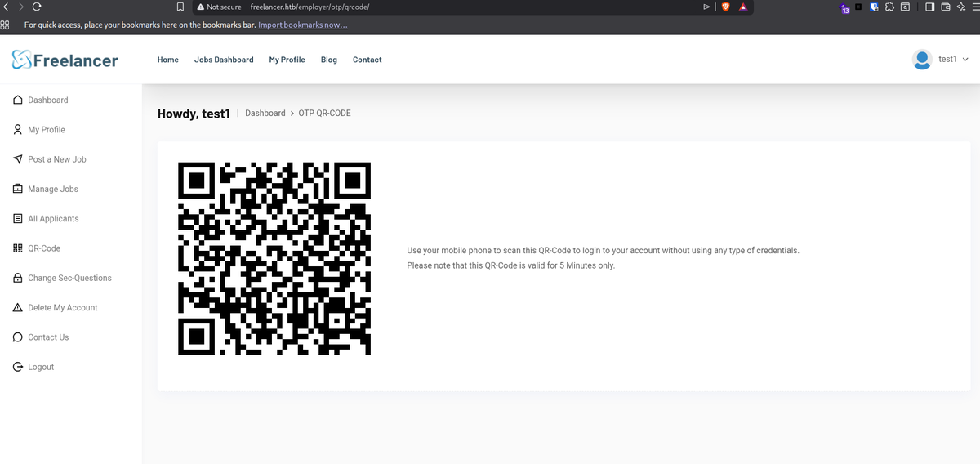The image size is (980, 464).
Task: Click the Howdy, test1 heading
Action: (x=194, y=114)
